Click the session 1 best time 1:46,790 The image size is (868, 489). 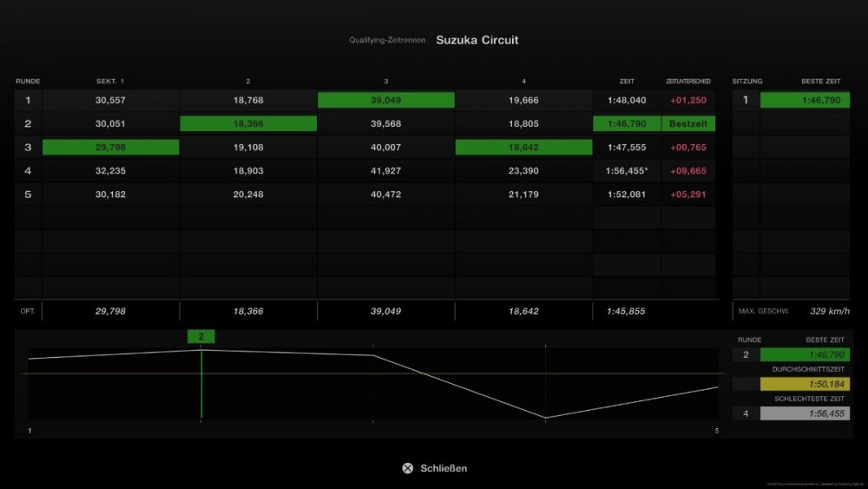(x=805, y=100)
